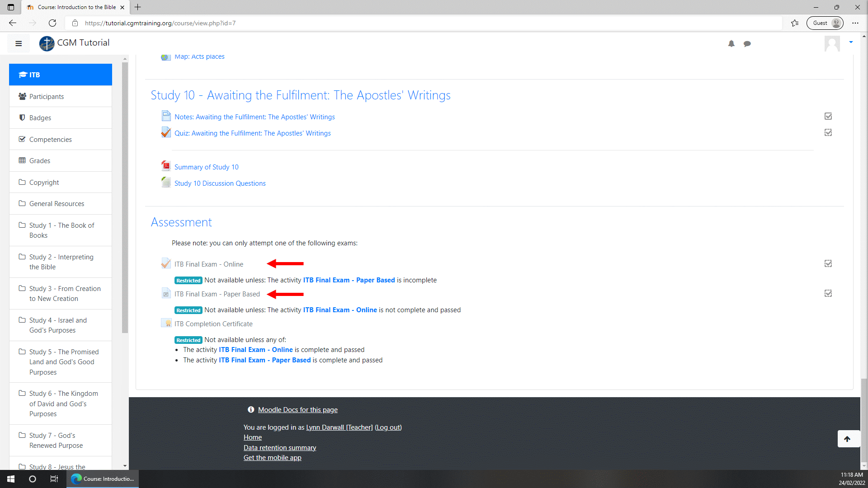Open the Windows Start menu
868x488 pixels.
(11, 479)
